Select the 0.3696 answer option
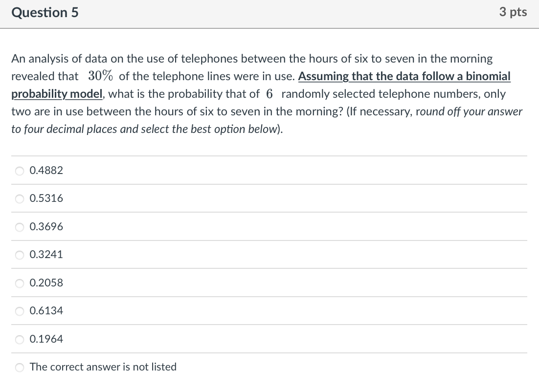The width and height of the screenshot is (539, 392). pyautogui.click(x=46, y=226)
